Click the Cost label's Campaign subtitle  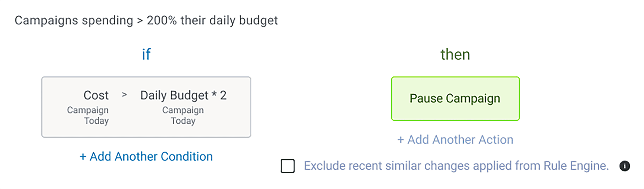pyautogui.click(x=88, y=110)
